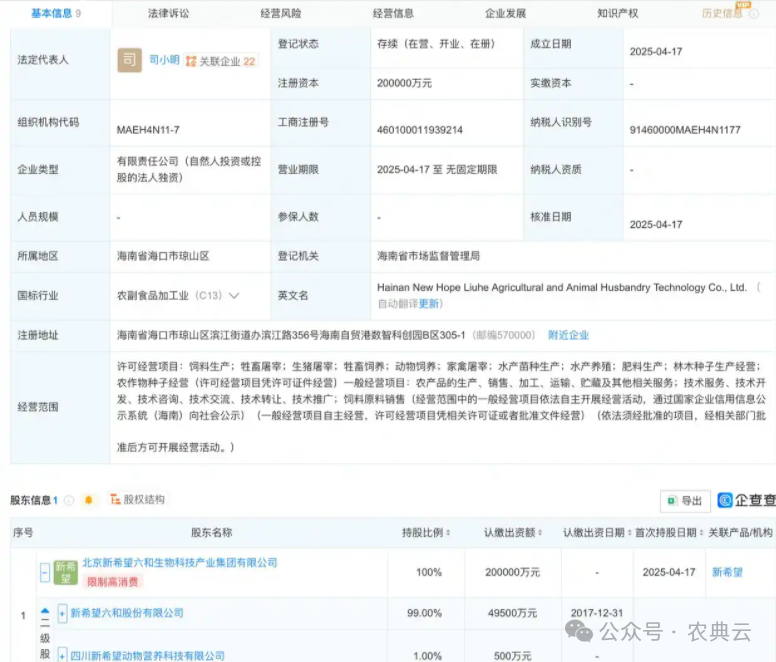776x662 pixels.
Task: Click 海南省市场监督管理局 registration authority
Action: click(x=428, y=256)
